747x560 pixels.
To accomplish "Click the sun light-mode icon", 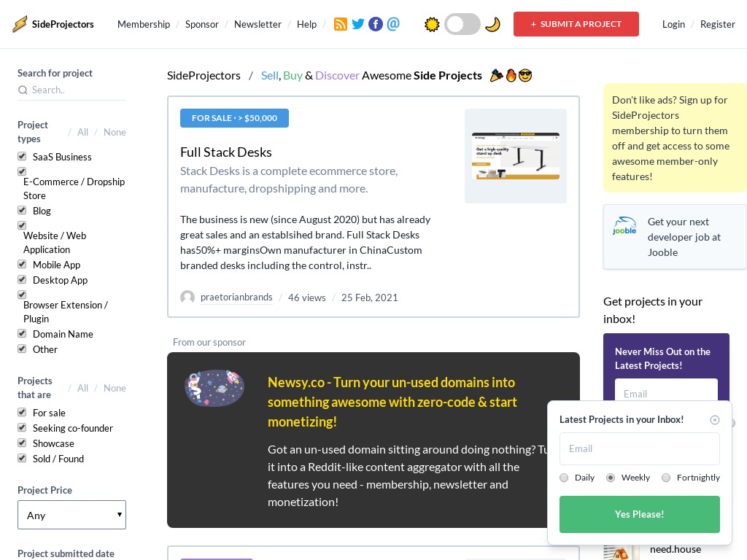I will pyautogui.click(x=432, y=24).
